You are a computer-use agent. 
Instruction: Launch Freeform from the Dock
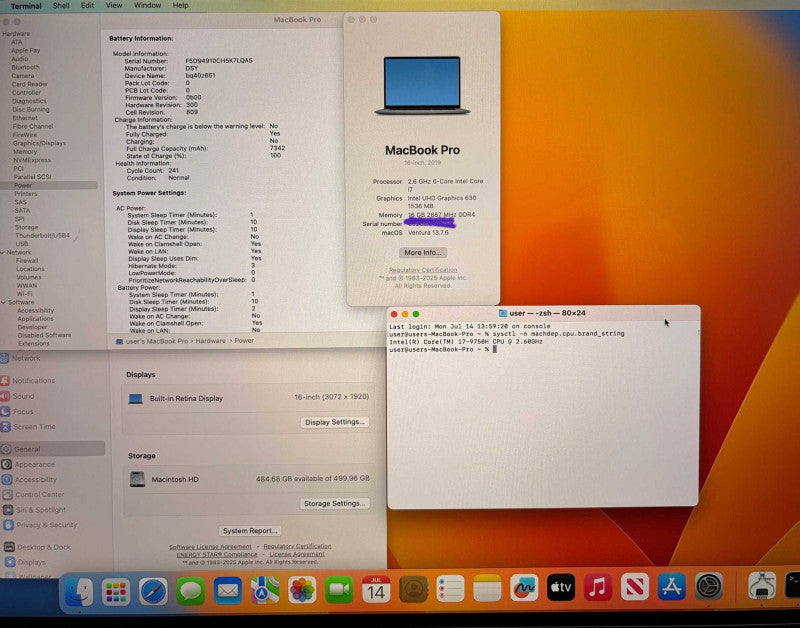click(x=524, y=588)
